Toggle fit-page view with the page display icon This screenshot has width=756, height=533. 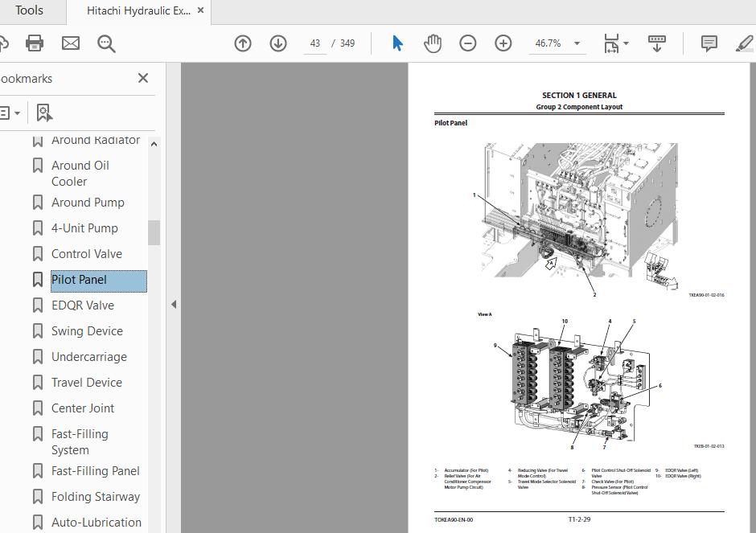[611, 43]
